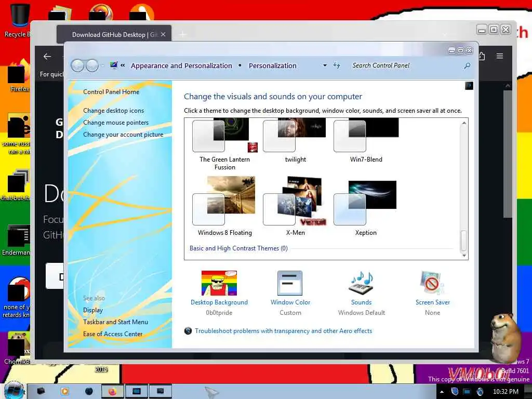Click the network tray icon
Screen dimensions: 532x399
pos(467,392)
